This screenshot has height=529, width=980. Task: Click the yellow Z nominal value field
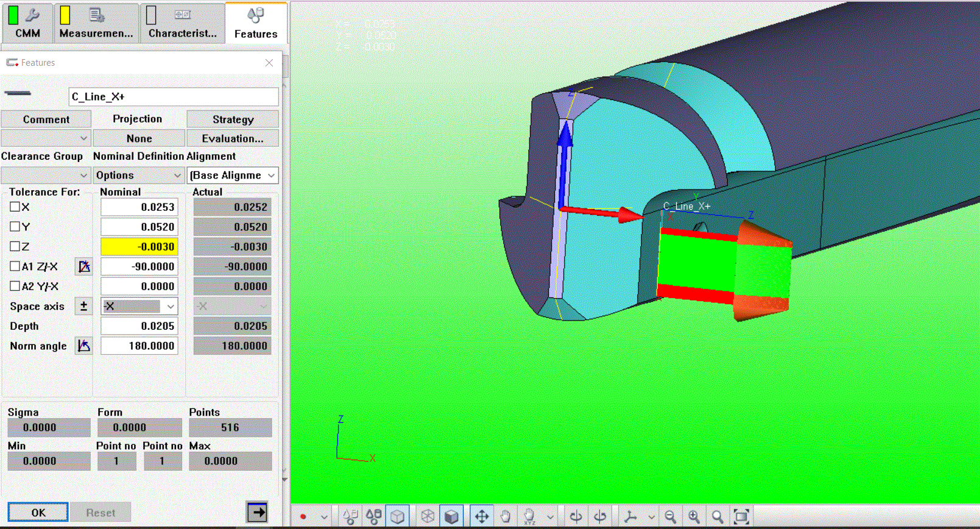pyautogui.click(x=139, y=247)
